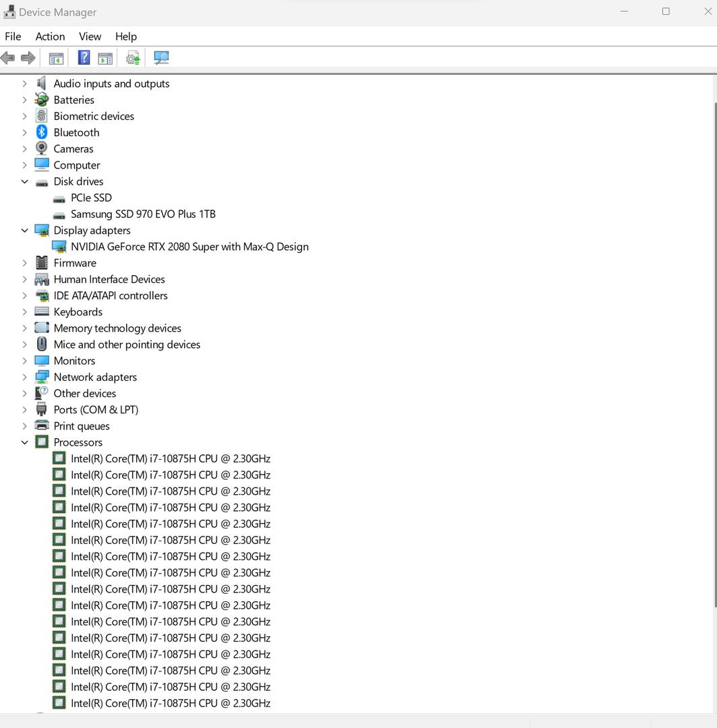Expand the Other devices node arrow
The width and height of the screenshot is (717, 728).
25,393
